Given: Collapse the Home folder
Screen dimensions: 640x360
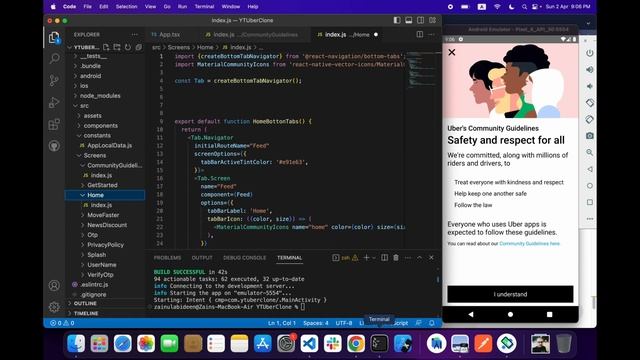Looking at the screenshot, I should 105,195.
